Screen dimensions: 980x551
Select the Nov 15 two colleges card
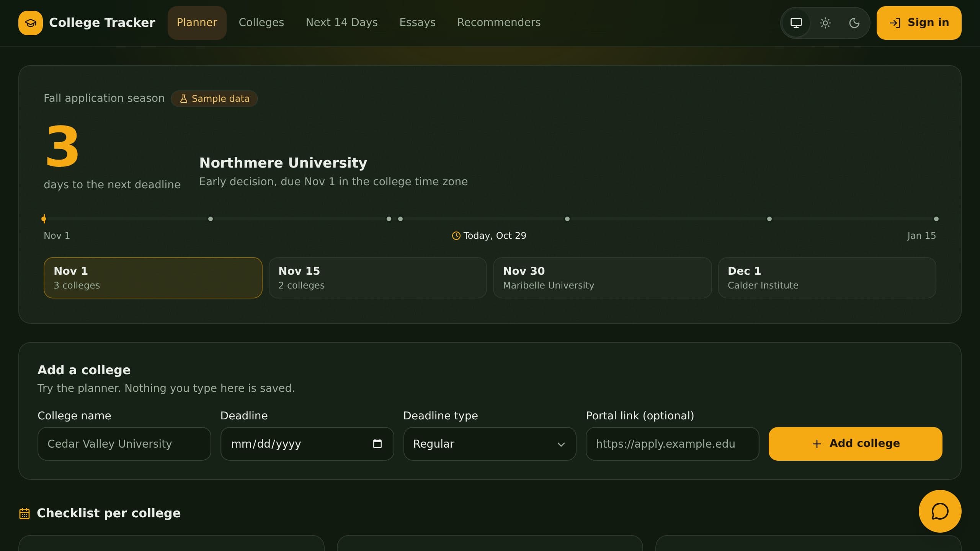point(378,278)
